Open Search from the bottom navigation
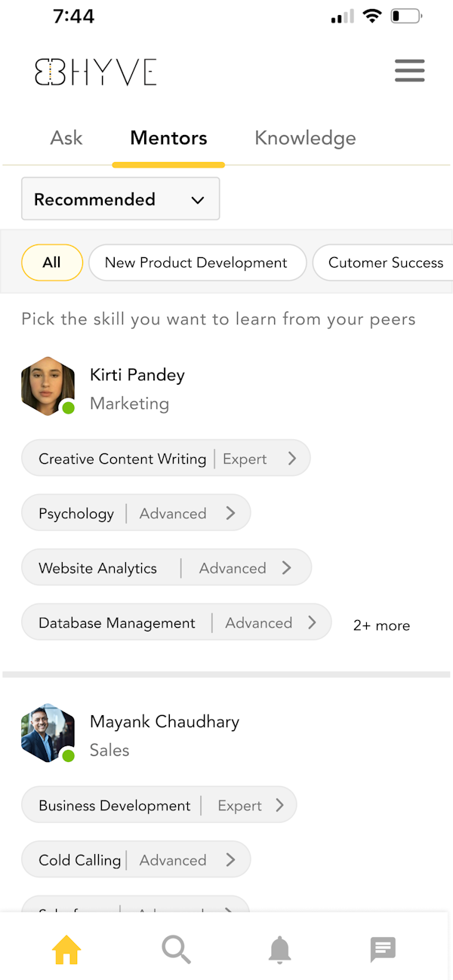The image size is (453, 980). (176, 949)
